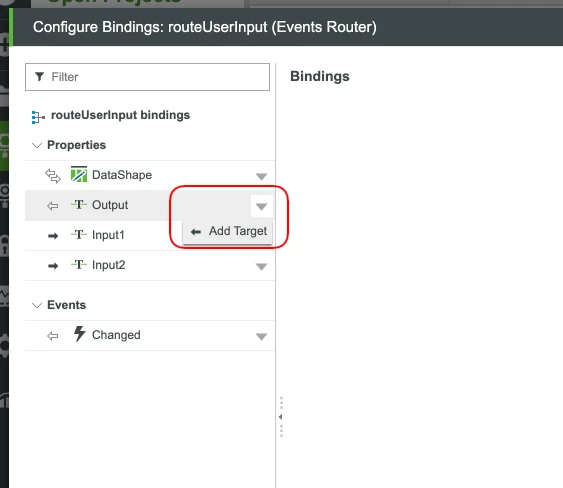Collapse the Events section

[37, 306]
